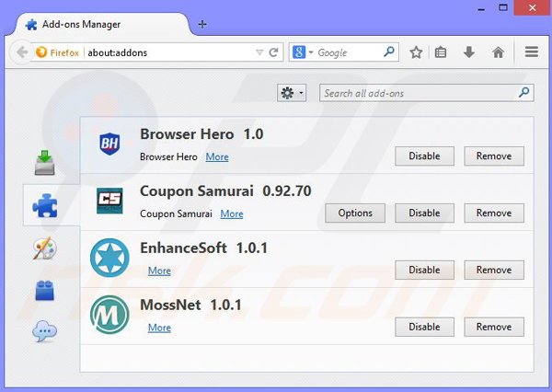Click add-ons search magnifier icon
The image size is (552, 392).
[523, 93]
